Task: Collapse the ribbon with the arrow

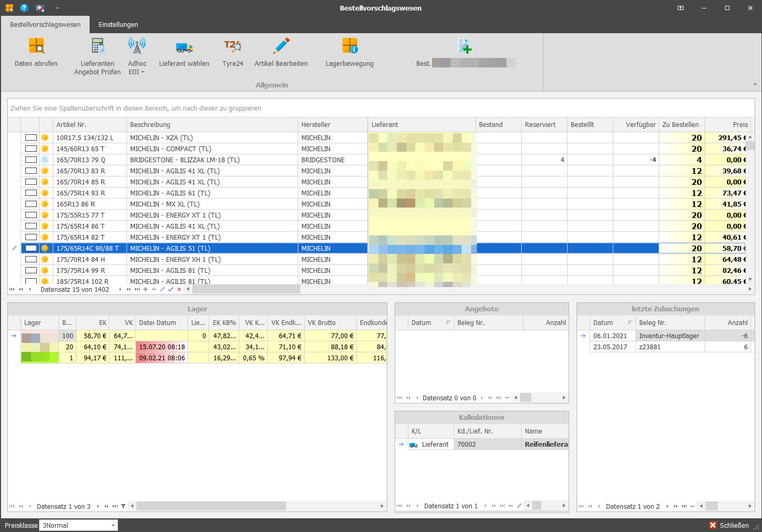Action: pyautogui.click(x=755, y=84)
